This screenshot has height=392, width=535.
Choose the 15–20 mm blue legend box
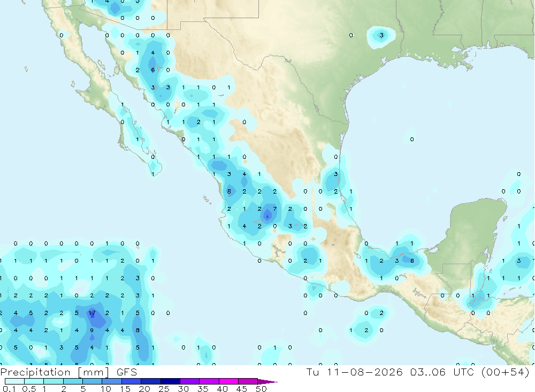[131, 381]
